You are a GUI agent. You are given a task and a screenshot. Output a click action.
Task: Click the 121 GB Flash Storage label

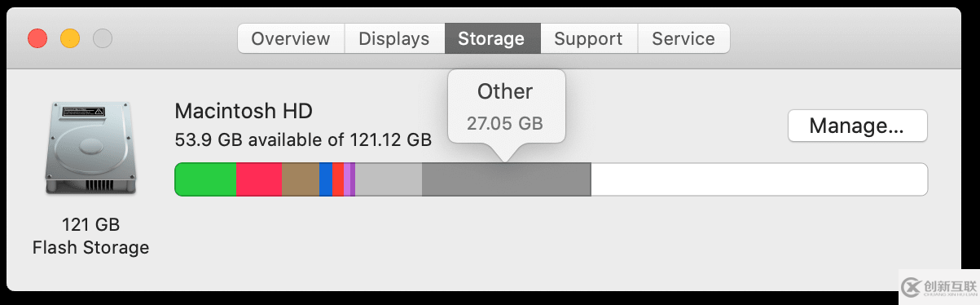[x=90, y=236]
